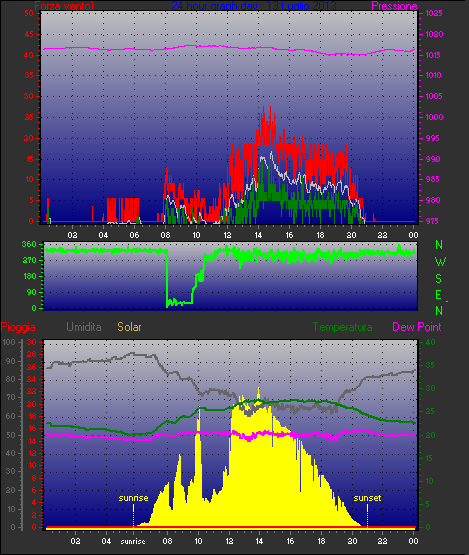Click the 12 hour tick on bottom graph axis
Viewport: 469px width, 555px height.
pyautogui.click(x=229, y=541)
